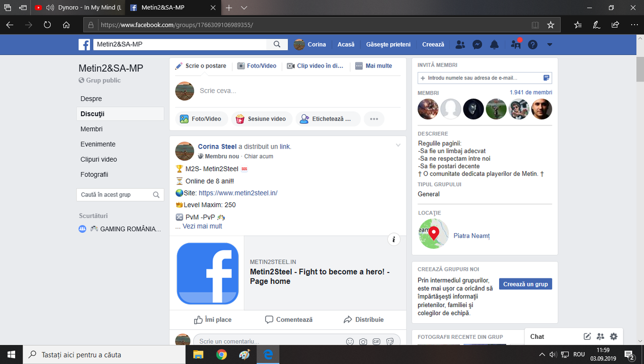
Task: Open Clipuri video section
Action: (99, 159)
